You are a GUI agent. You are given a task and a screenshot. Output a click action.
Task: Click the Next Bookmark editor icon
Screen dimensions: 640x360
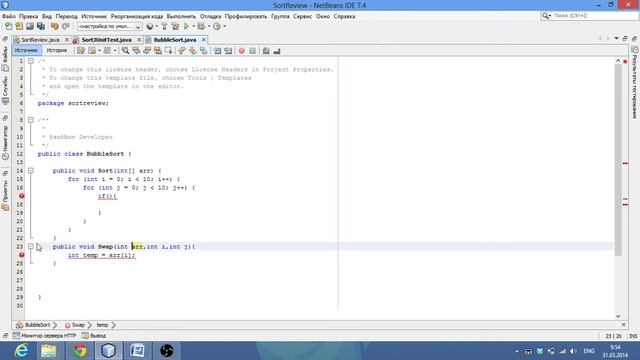[192, 51]
